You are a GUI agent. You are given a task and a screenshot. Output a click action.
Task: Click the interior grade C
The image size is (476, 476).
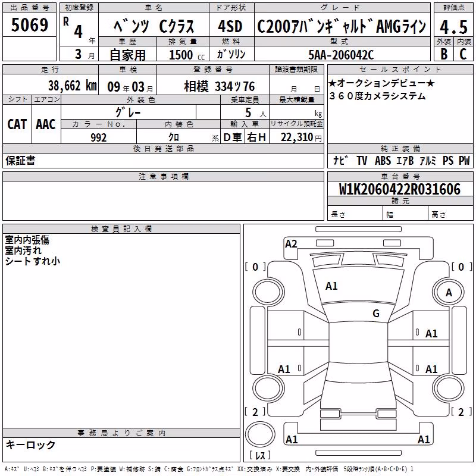click(x=463, y=54)
